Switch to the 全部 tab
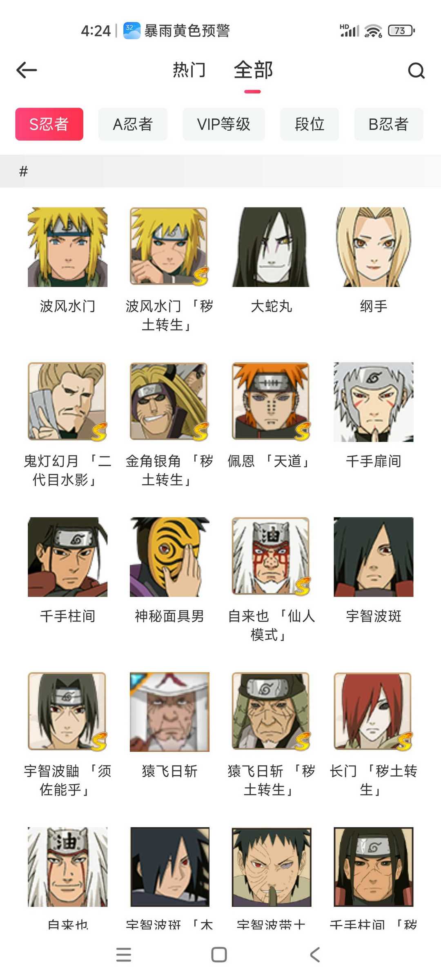 pos(253,70)
